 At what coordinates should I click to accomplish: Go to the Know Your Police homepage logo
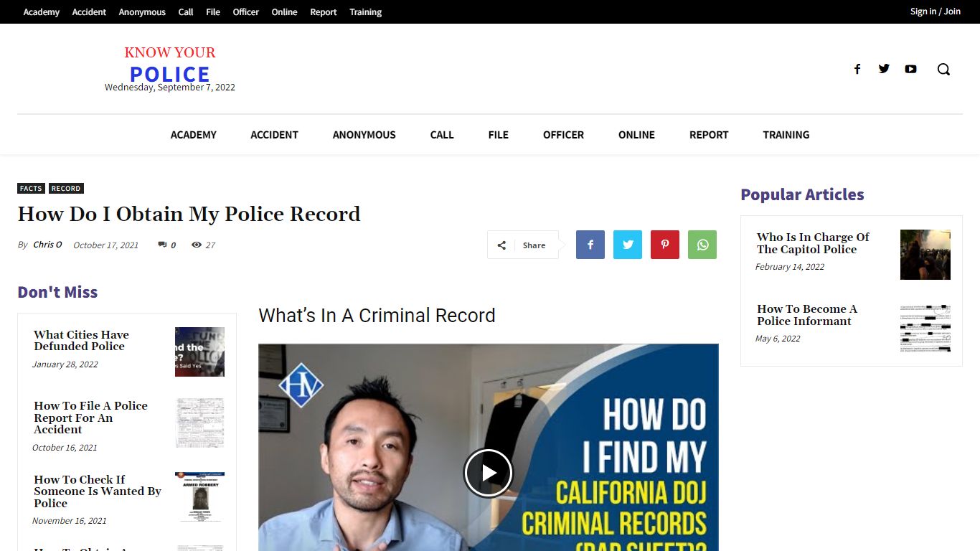(170, 65)
